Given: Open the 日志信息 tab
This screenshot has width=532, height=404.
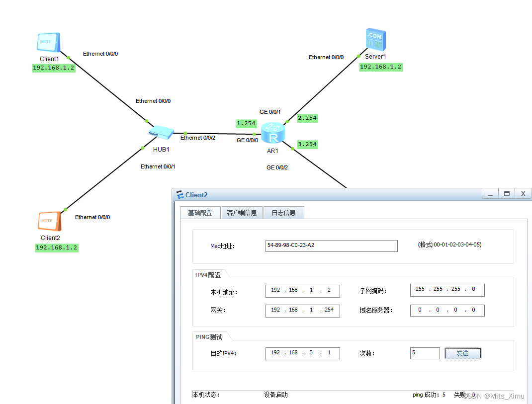Looking at the screenshot, I should (283, 212).
